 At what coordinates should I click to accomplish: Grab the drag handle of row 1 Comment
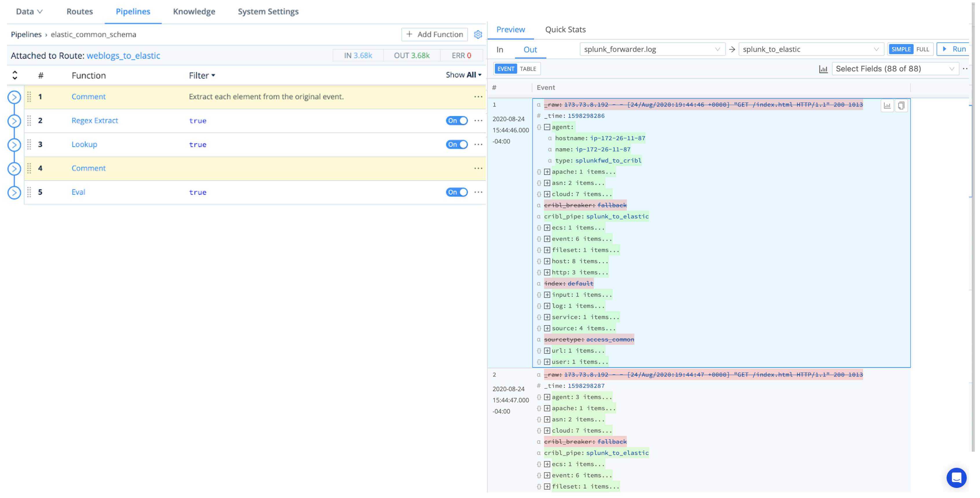tap(29, 97)
